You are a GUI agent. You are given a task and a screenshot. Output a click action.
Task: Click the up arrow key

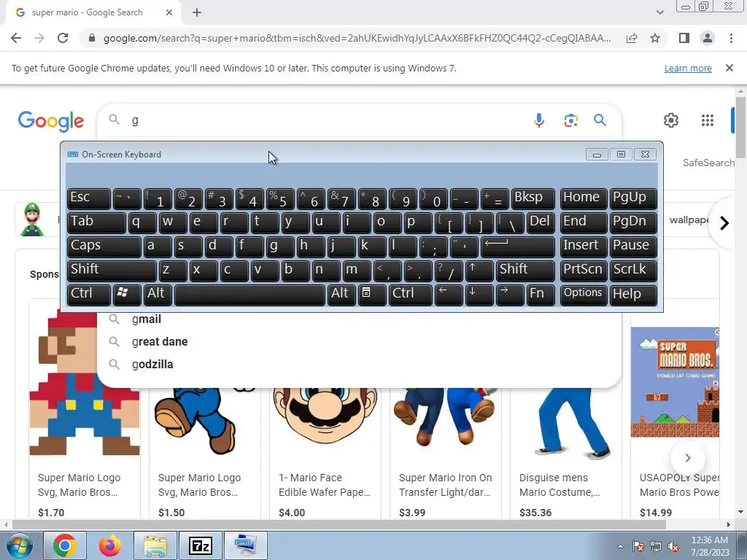pyautogui.click(x=479, y=271)
